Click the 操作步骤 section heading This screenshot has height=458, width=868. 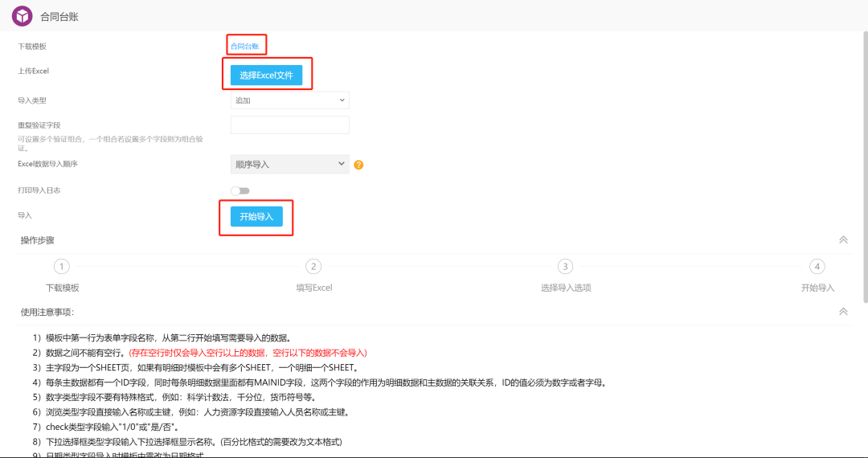pos(38,240)
